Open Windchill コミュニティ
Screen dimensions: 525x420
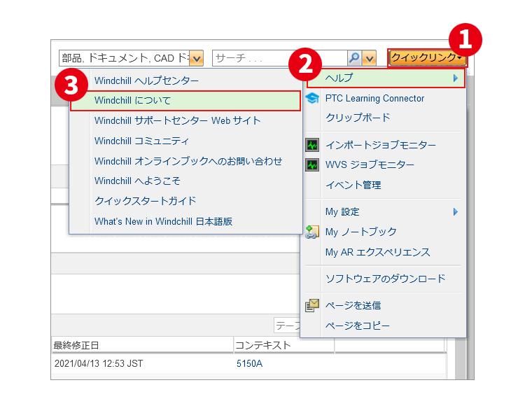click(x=141, y=141)
